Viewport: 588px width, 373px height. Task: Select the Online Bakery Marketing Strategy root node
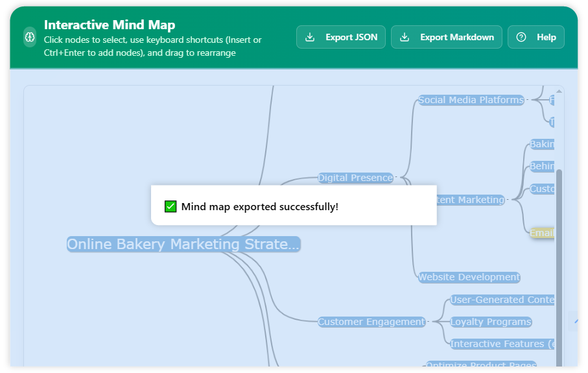[x=183, y=245]
